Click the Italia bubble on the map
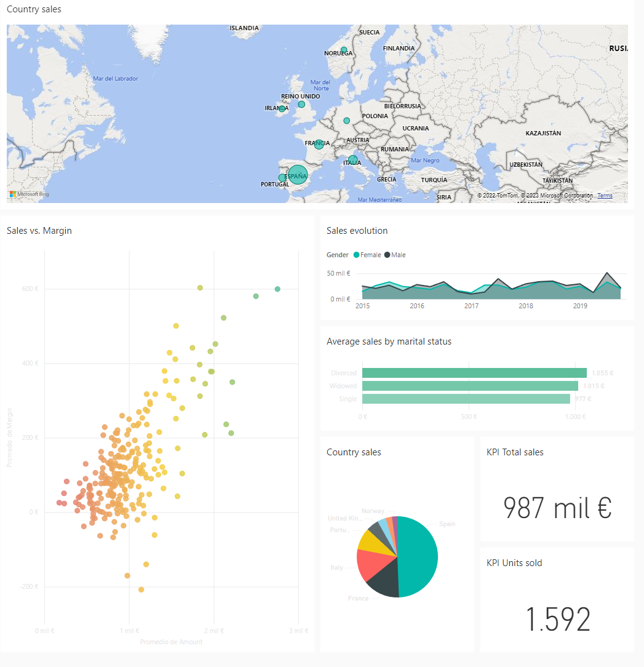Image resolution: width=644 pixels, height=667 pixels. click(352, 160)
